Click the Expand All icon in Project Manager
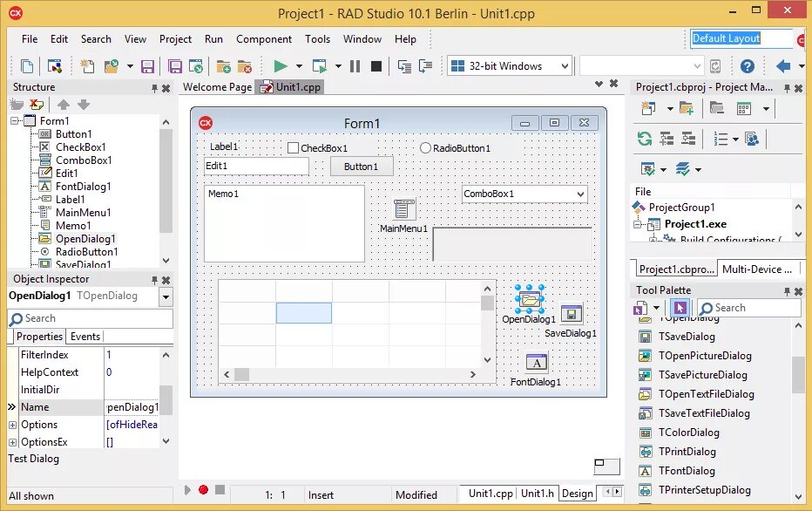The height and width of the screenshot is (511, 812). [667, 139]
